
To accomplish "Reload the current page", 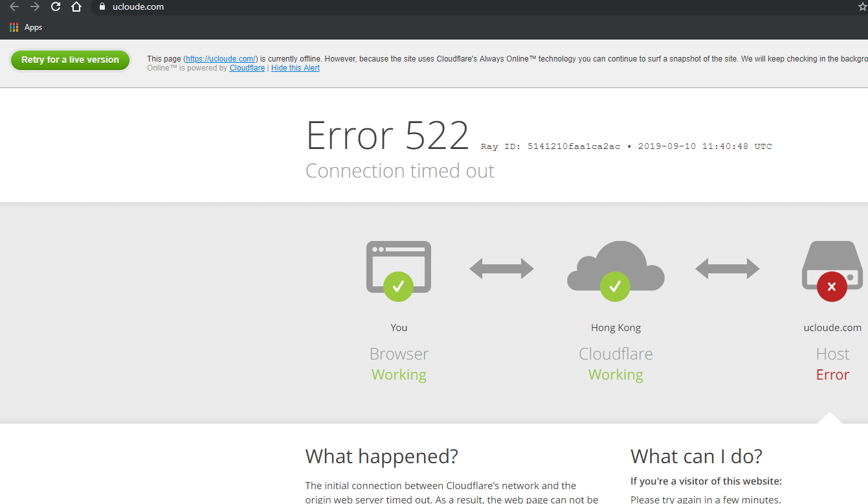I will [56, 7].
